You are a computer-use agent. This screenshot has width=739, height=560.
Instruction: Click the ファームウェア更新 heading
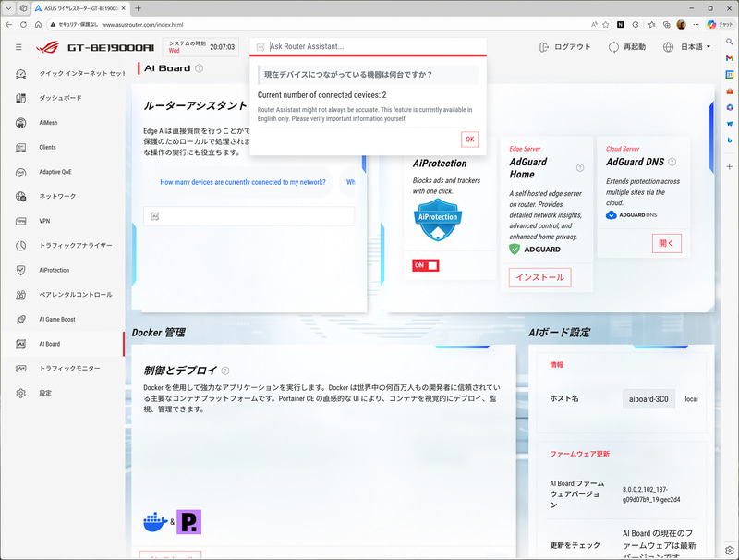[580, 454]
